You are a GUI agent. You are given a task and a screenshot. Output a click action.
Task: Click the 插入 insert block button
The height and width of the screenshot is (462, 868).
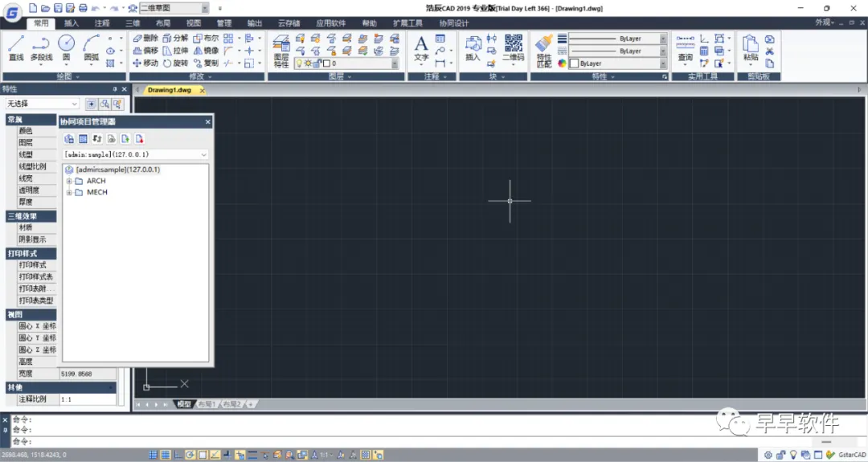[x=473, y=48]
